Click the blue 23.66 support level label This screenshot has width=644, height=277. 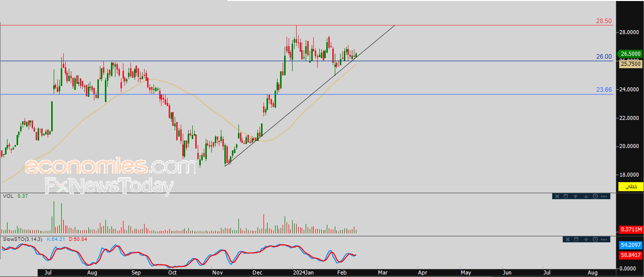(x=604, y=90)
